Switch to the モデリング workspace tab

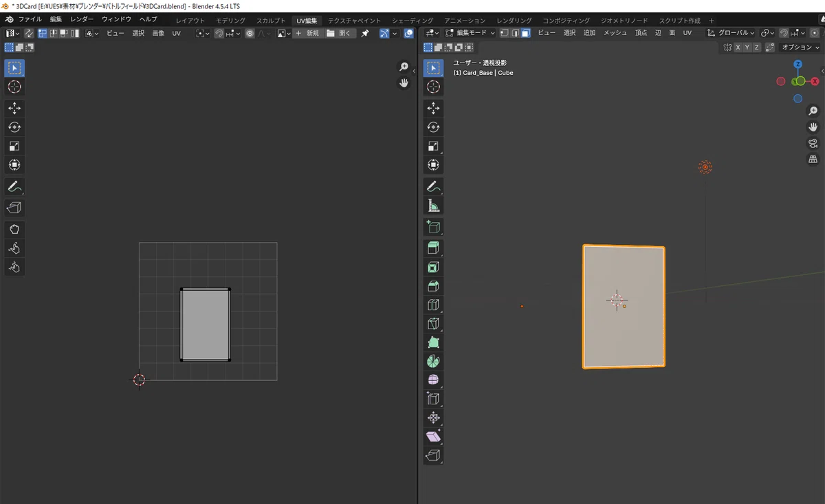[230, 21]
